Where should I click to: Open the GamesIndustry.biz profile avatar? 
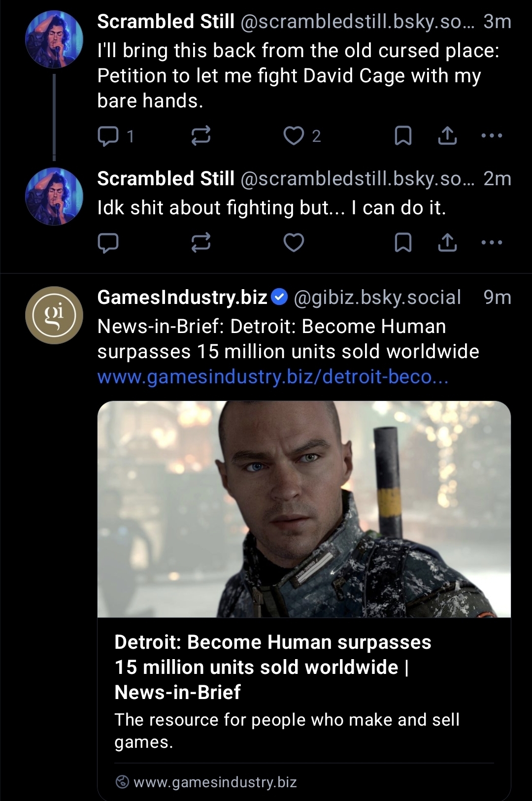[x=54, y=315]
